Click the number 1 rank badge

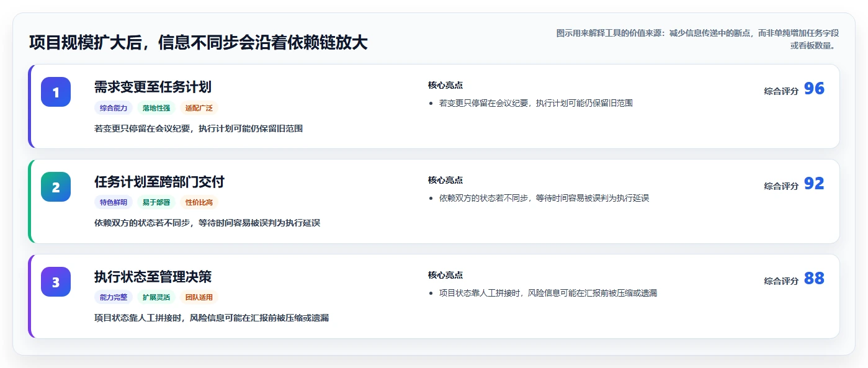point(56,92)
